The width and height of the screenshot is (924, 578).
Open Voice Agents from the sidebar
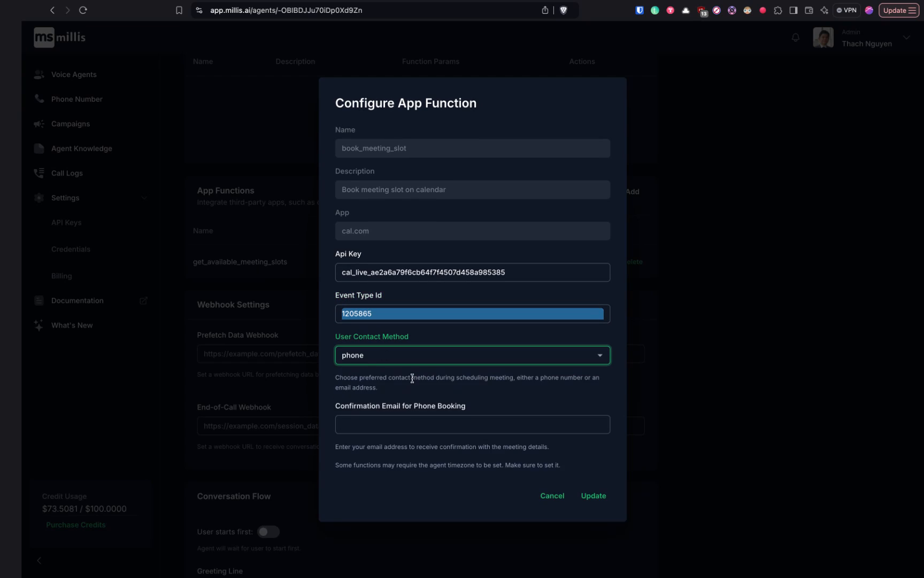click(x=73, y=74)
